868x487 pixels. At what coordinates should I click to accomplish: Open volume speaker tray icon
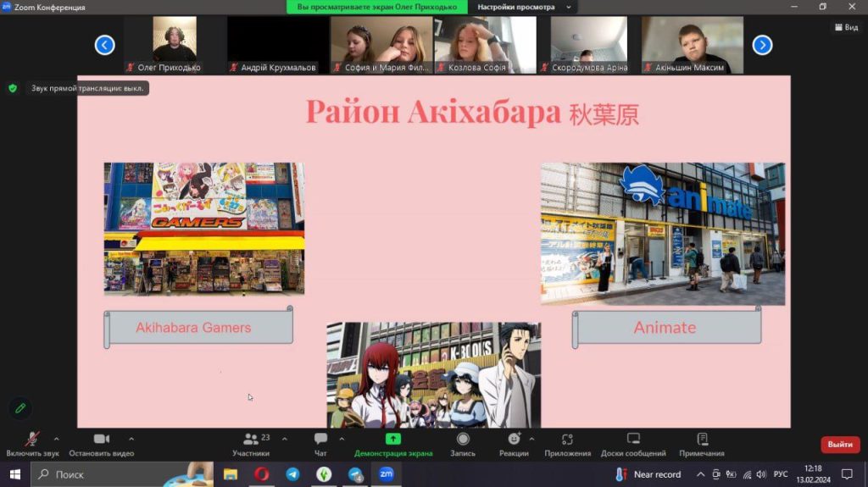click(762, 474)
